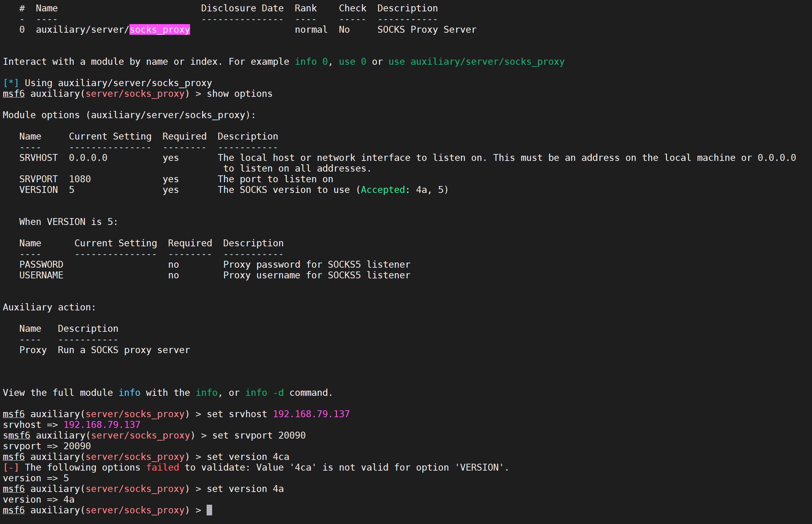Screen dimensions: 812x524
Task: Click the "SRVPORT" option name
Action: click(x=39, y=179)
